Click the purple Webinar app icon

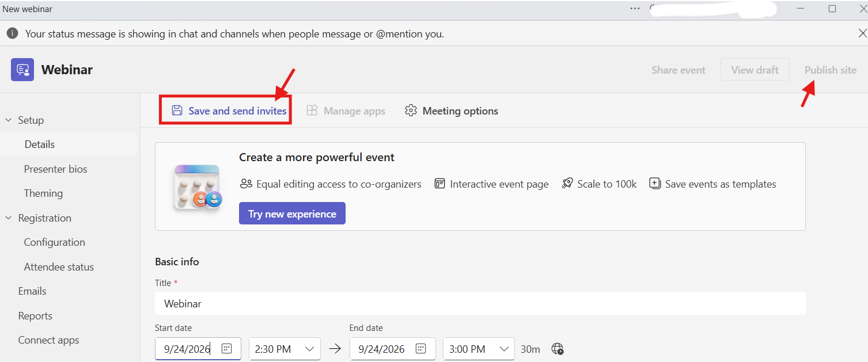click(x=22, y=70)
